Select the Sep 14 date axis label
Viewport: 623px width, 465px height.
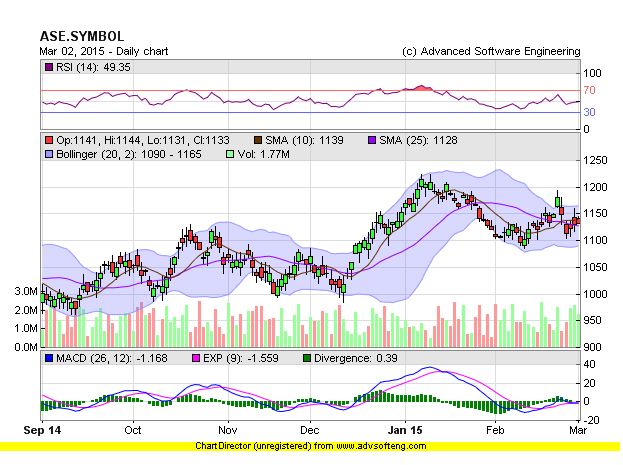point(42,428)
